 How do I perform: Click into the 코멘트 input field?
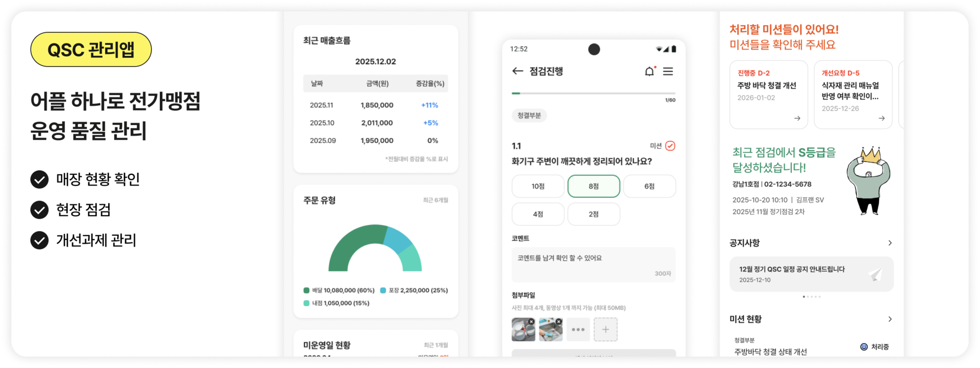594,265
